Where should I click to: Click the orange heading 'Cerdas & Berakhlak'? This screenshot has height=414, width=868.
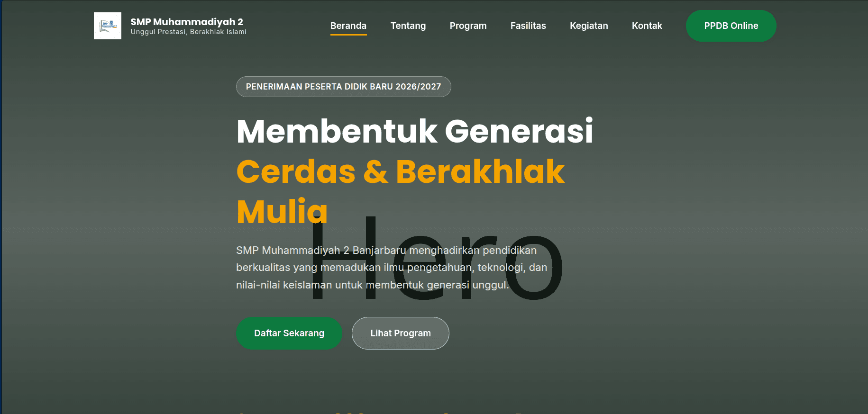point(401,171)
